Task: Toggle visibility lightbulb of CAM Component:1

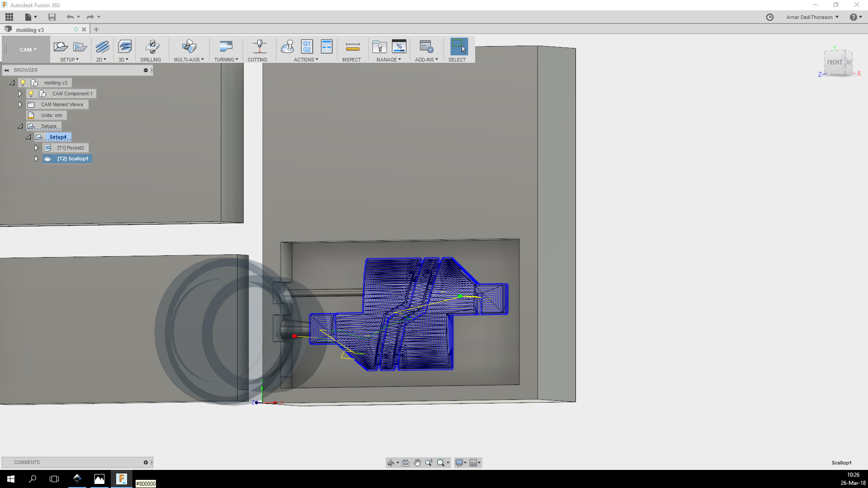Action: [31, 94]
